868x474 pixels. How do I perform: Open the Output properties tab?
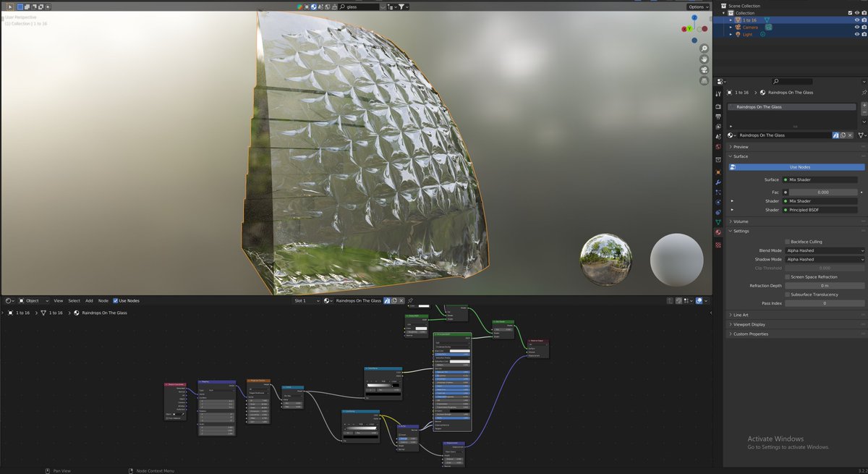click(x=718, y=117)
